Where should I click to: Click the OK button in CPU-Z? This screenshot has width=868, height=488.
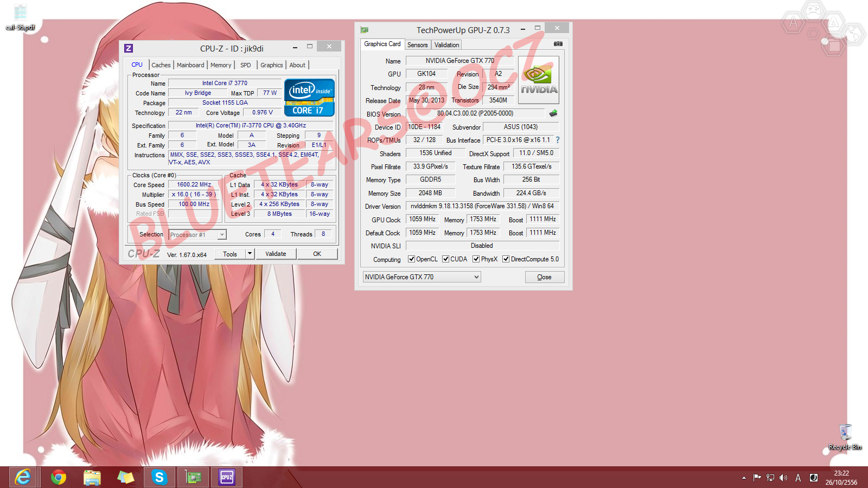(317, 254)
